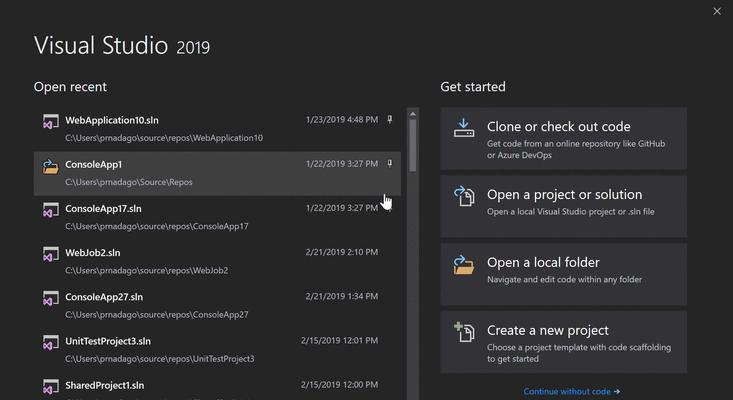The height and width of the screenshot is (400, 733).
Task: Open Clone or check out code
Action: coord(563,138)
